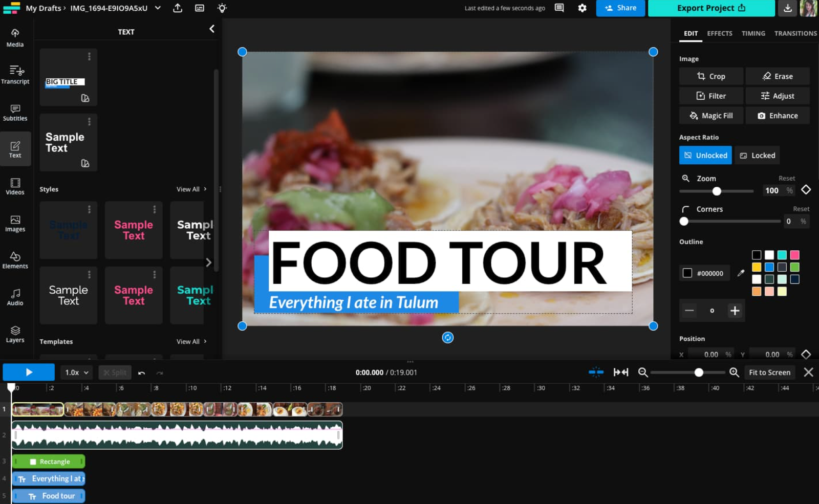The image size is (819, 504).
Task: Pick the outline color swatch
Action: tap(687, 273)
